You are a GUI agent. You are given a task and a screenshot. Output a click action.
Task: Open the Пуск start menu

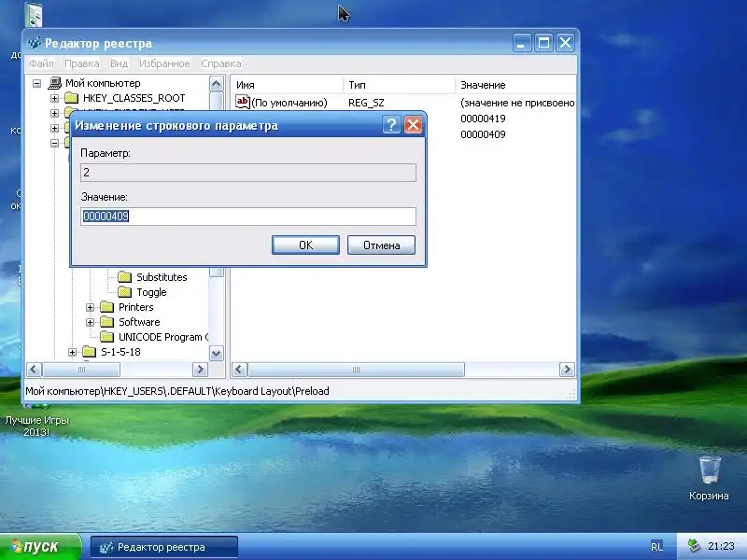click(40, 547)
